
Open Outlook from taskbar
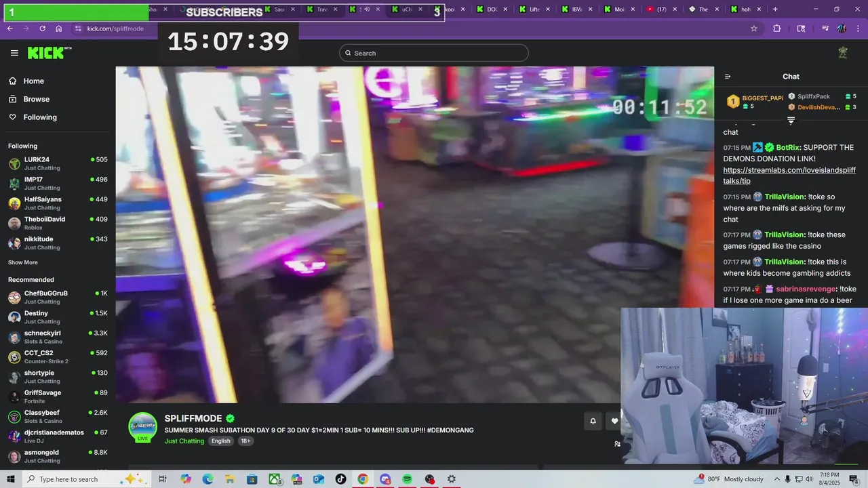point(319,479)
